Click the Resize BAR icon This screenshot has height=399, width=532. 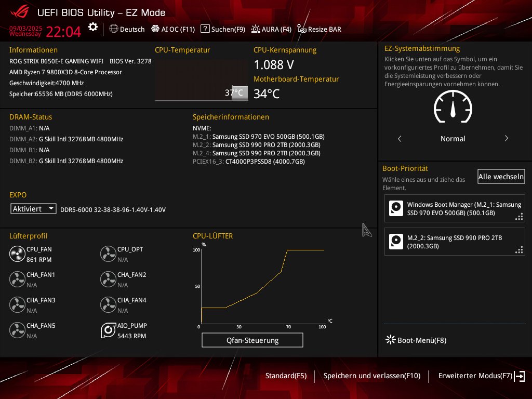click(302, 29)
